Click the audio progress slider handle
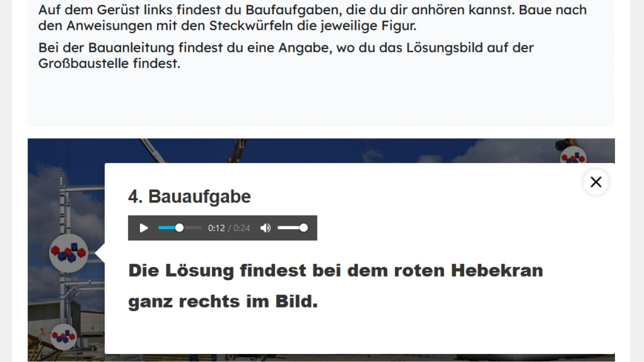Image resolution: width=644 pixels, height=362 pixels. pos(179,228)
